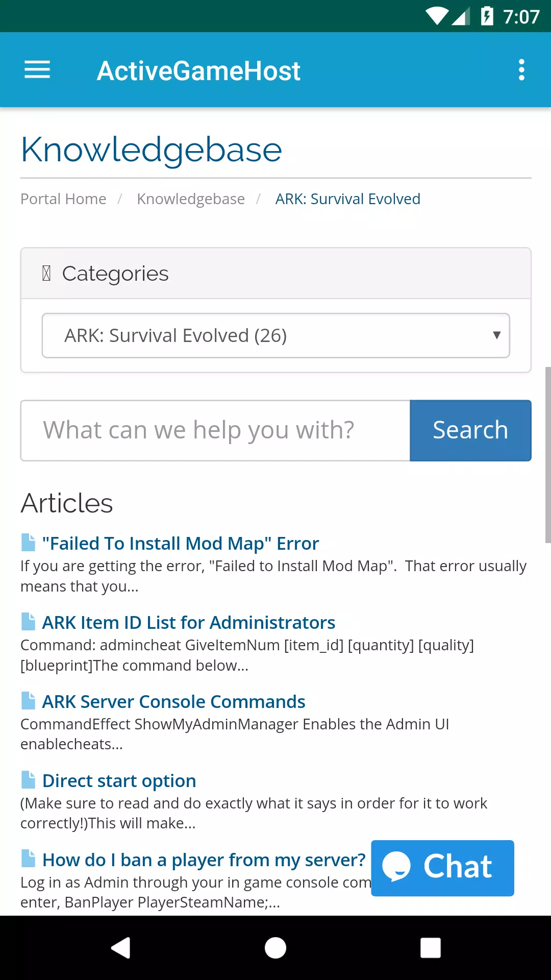
Task: Click document icon beside ARK Item ID List
Action: pyautogui.click(x=28, y=622)
